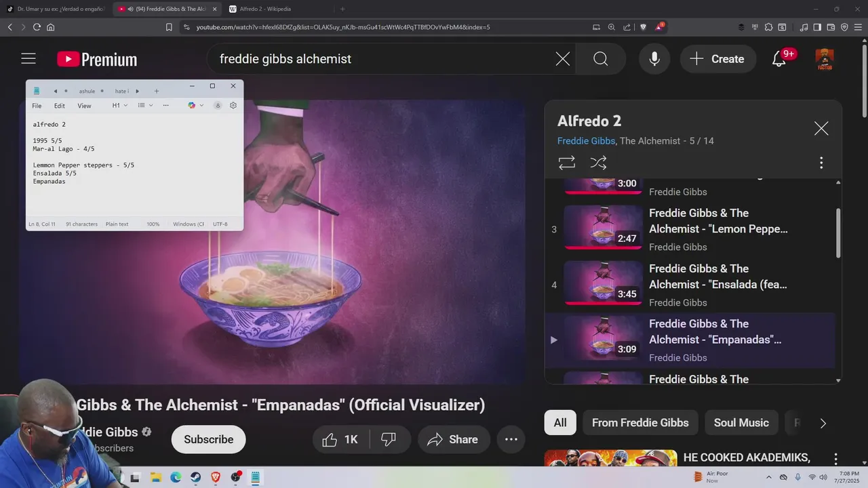Open Notepad File menu
The height and width of the screenshot is (488, 868).
coord(37,106)
